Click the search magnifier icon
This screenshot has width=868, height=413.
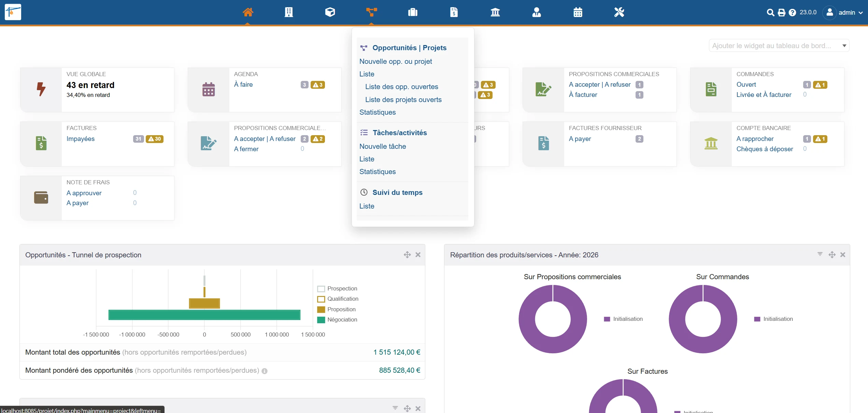click(x=770, y=13)
